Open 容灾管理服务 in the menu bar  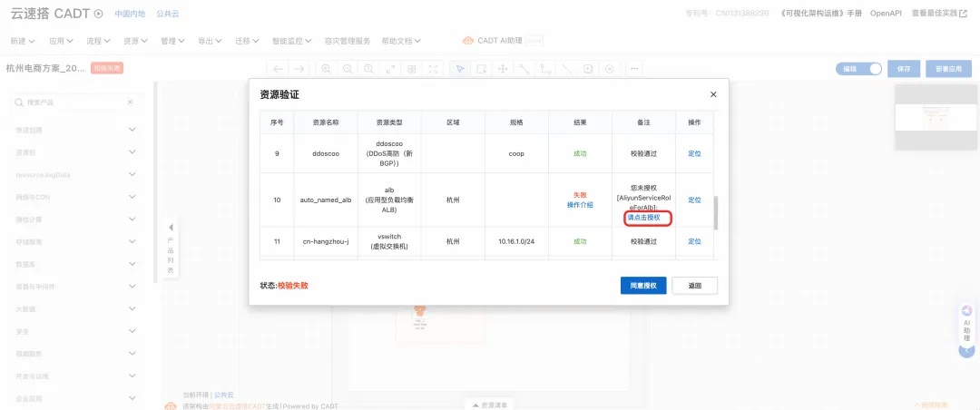[348, 41]
